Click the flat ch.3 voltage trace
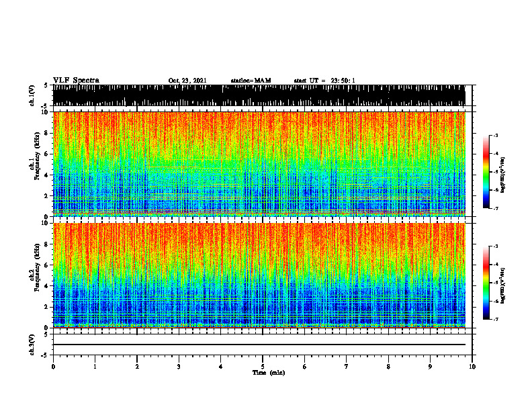The height and width of the screenshot is (411, 532). point(259,345)
